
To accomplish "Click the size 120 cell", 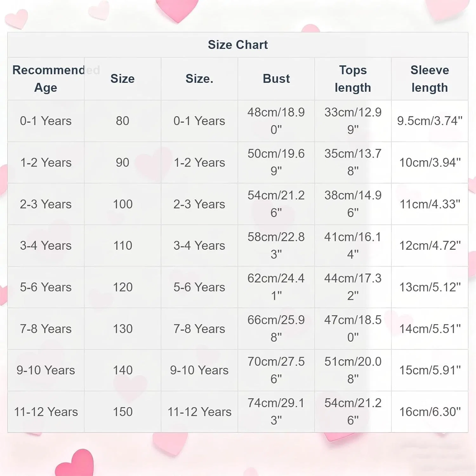I will point(122,287).
